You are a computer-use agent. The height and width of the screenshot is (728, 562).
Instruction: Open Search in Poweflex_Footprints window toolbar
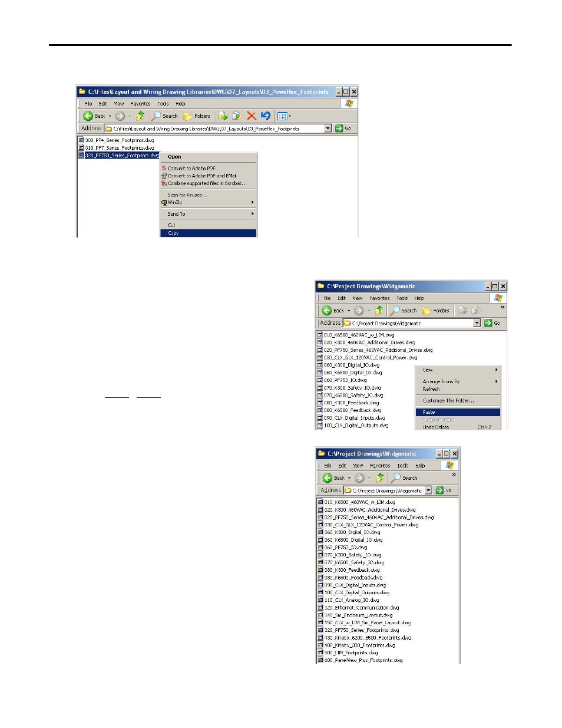[164, 116]
